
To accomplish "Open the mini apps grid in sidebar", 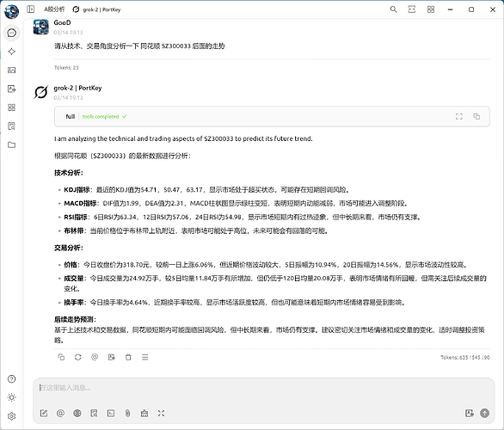I will point(11,107).
